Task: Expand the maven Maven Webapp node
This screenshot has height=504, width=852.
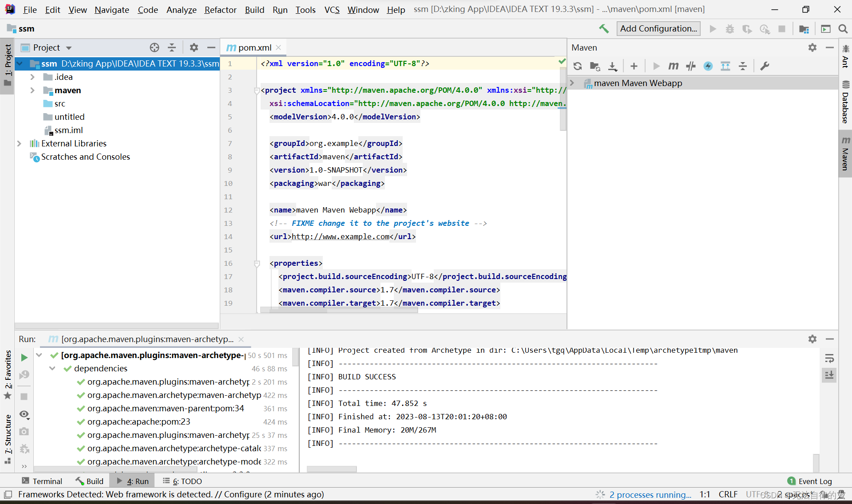Action: [572, 83]
